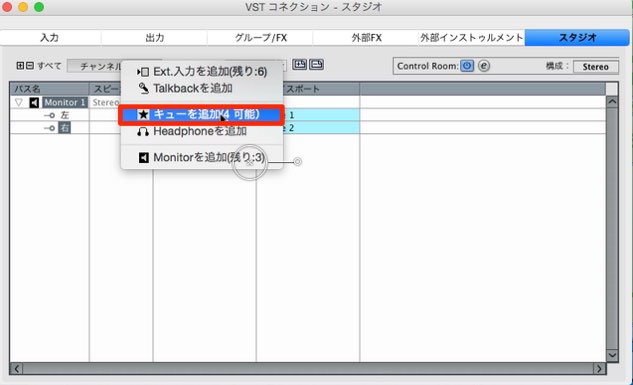This screenshot has width=633, height=385.
Task: Open the 外部FX tab
Action: point(366,38)
